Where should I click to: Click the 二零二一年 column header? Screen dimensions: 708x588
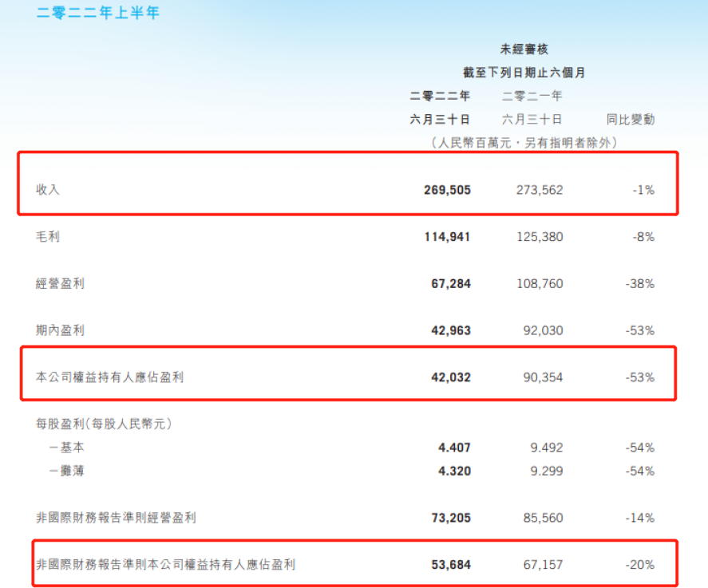(x=532, y=96)
